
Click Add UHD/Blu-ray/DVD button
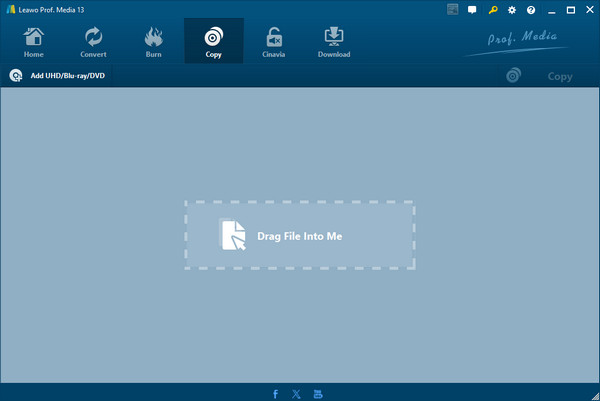pyautogui.click(x=58, y=76)
